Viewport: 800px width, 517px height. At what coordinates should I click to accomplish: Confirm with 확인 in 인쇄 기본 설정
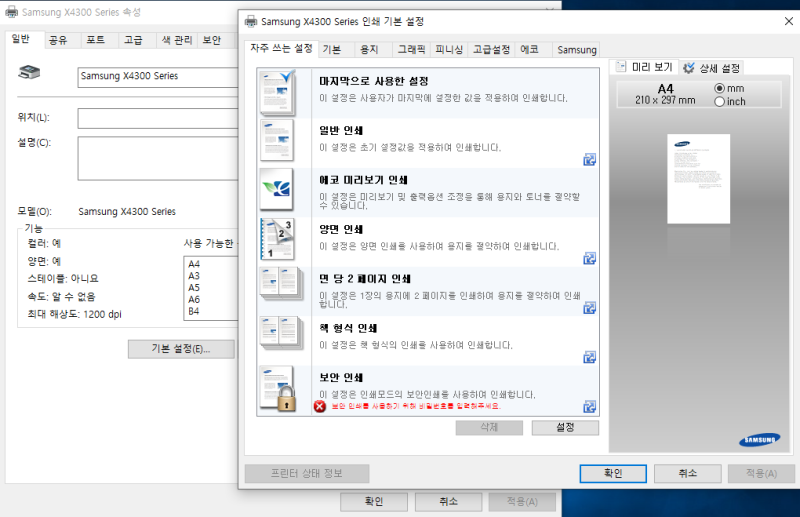613,474
